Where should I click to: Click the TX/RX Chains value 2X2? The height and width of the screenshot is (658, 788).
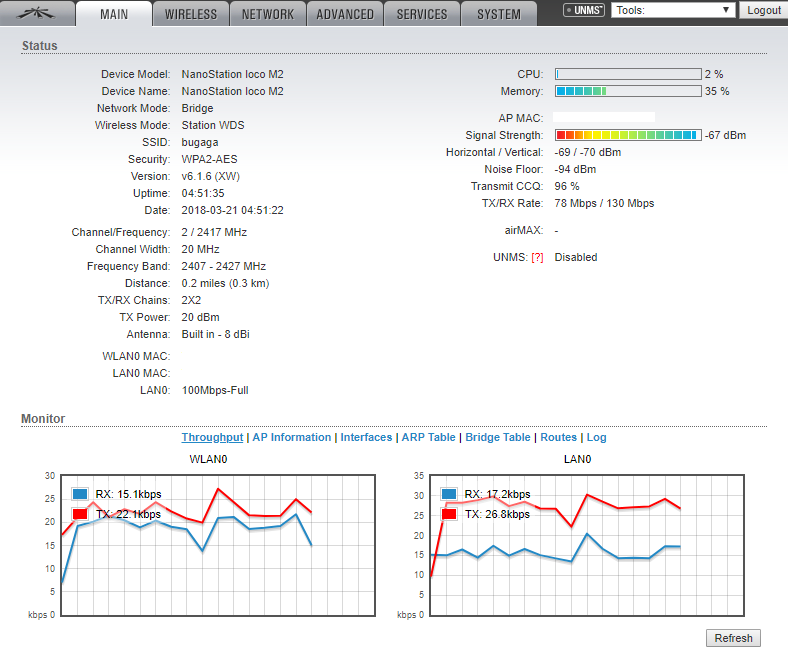[x=191, y=301]
